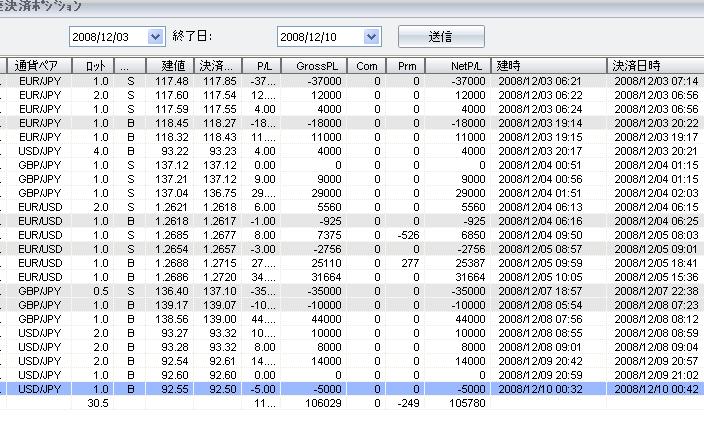Image resolution: width=704 pixels, height=423 pixels.
Task: Sort by the P/L column header
Action: pos(261,66)
